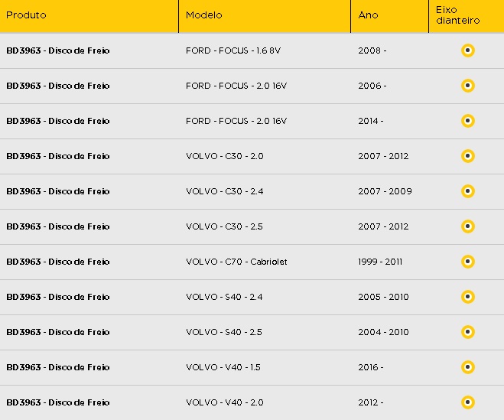This screenshot has width=504, height=420.
Task: Click axle marker in Volvo S40 2.4 row
Action: click(x=468, y=297)
